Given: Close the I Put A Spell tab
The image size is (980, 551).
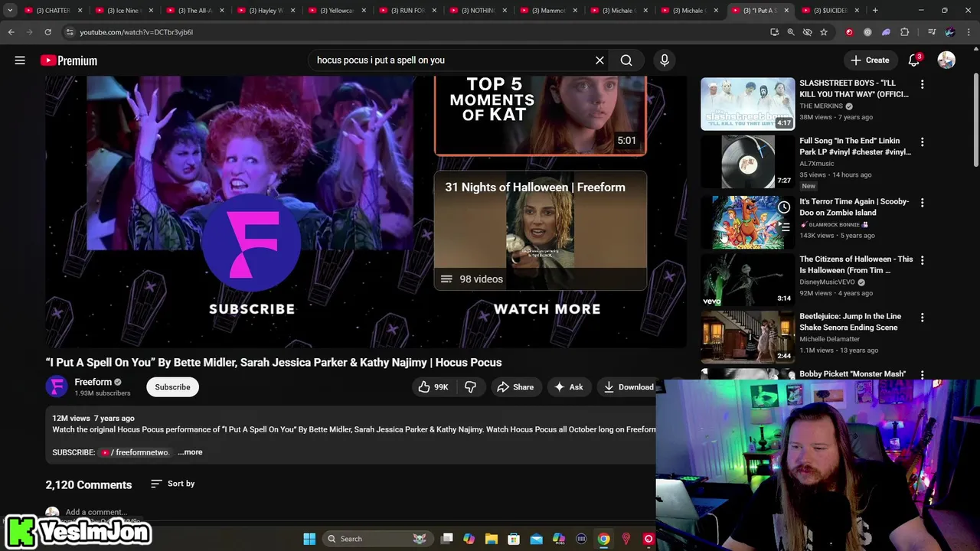Looking at the screenshot, I should click(786, 10).
